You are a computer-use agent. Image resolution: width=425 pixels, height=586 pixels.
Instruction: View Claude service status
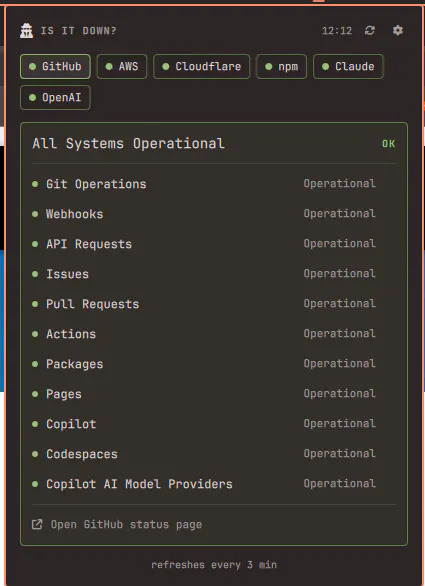point(348,67)
